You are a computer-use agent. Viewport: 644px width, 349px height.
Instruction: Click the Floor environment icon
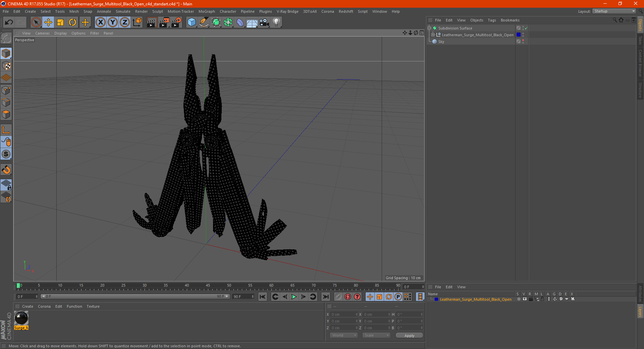point(252,22)
